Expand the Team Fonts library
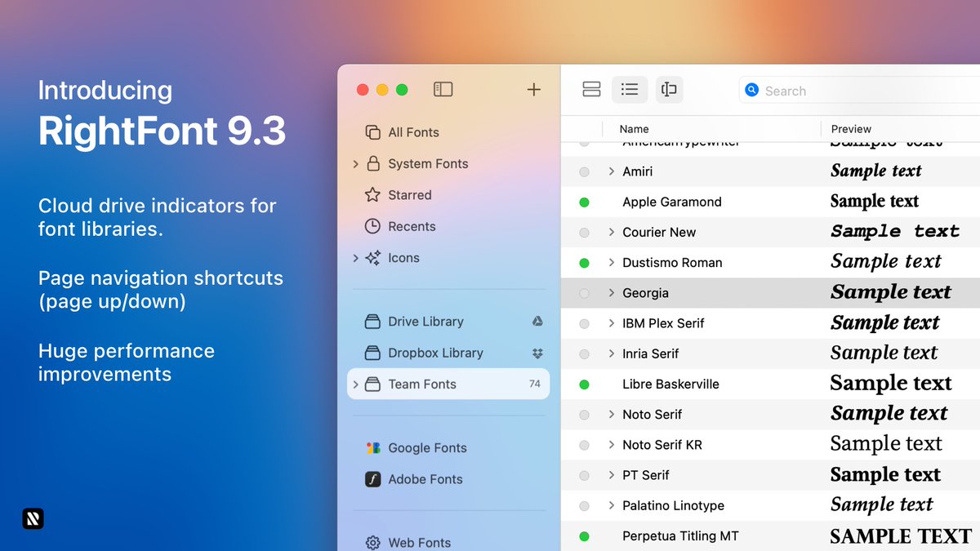Screen dimensions: 980x551 [355, 384]
